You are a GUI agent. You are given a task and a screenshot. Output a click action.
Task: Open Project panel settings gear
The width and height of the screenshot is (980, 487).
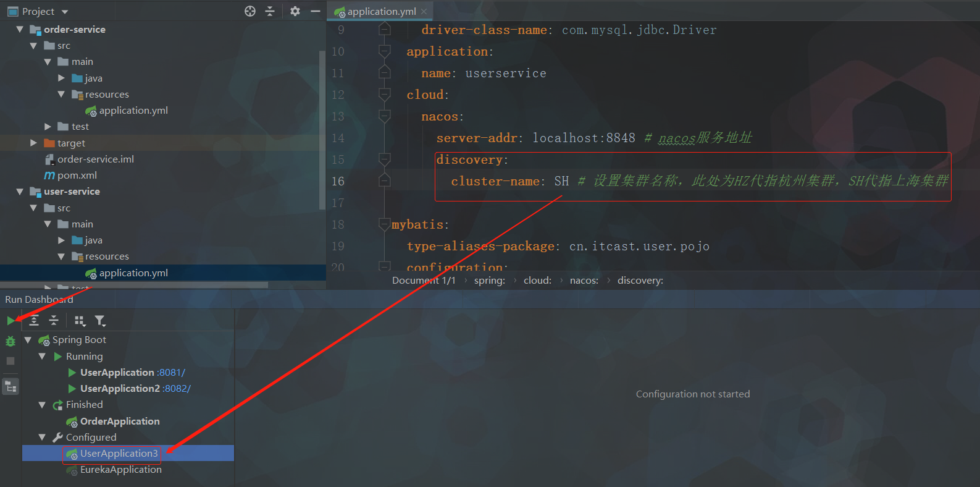(295, 11)
